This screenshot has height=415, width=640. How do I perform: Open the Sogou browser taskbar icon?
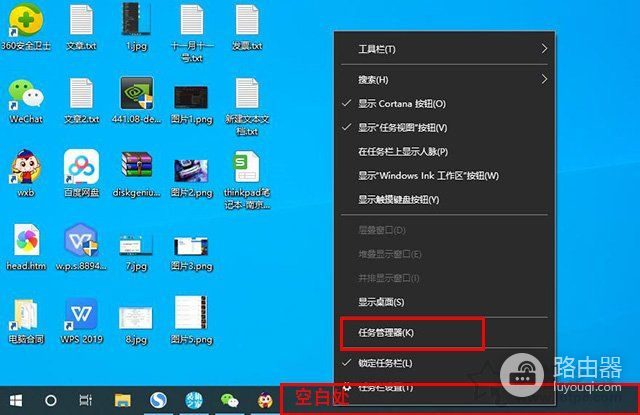(x=158, y=400)
